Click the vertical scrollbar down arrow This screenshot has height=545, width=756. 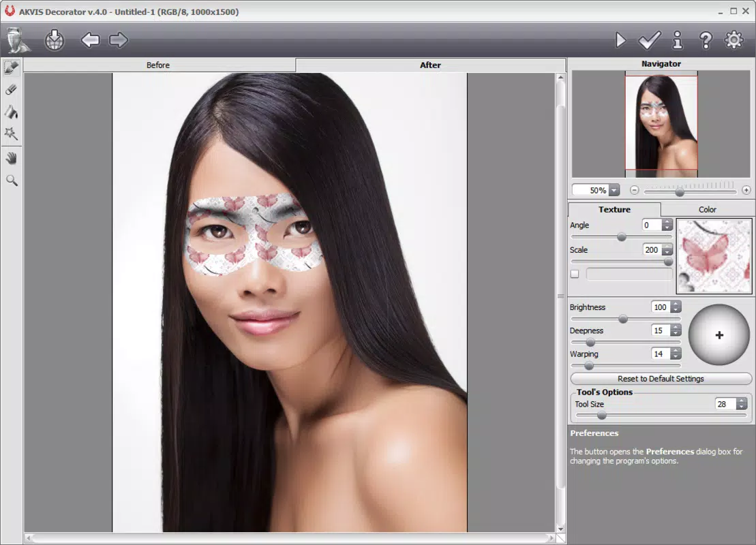pyautogui.click(x=561, y=529)
